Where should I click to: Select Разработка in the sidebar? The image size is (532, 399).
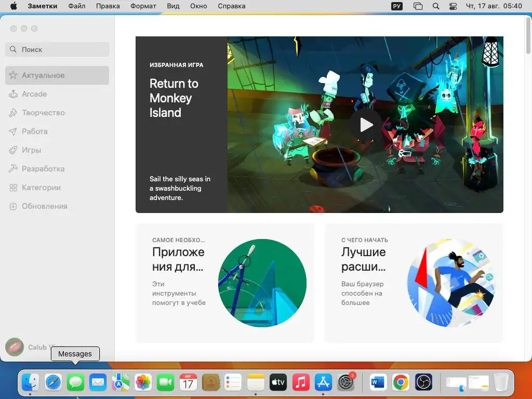pyautogui.click(x=57, y=169)
